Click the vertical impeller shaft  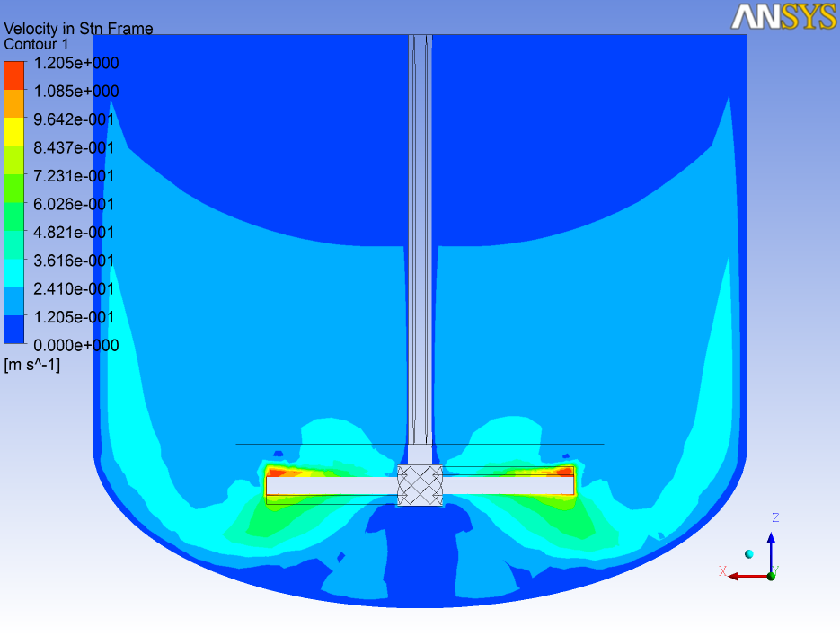[x=420, y=243]
